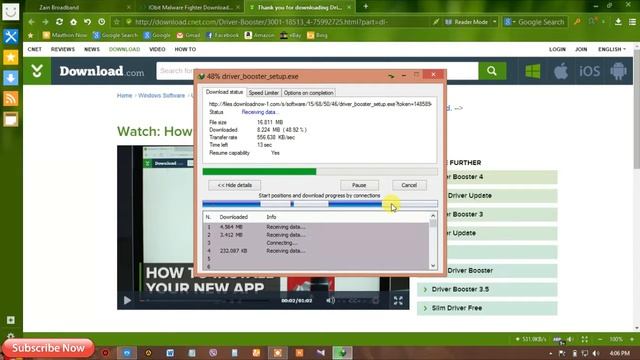Viewport: 640px width, 360px height.
Task: Toggle fullscreen in browser status bar
Action: (584, 339)
